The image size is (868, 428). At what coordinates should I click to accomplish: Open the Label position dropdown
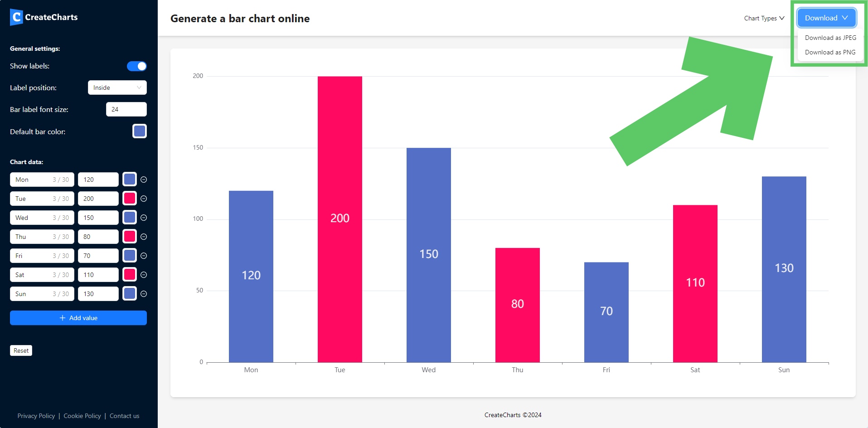coord(117,88)
